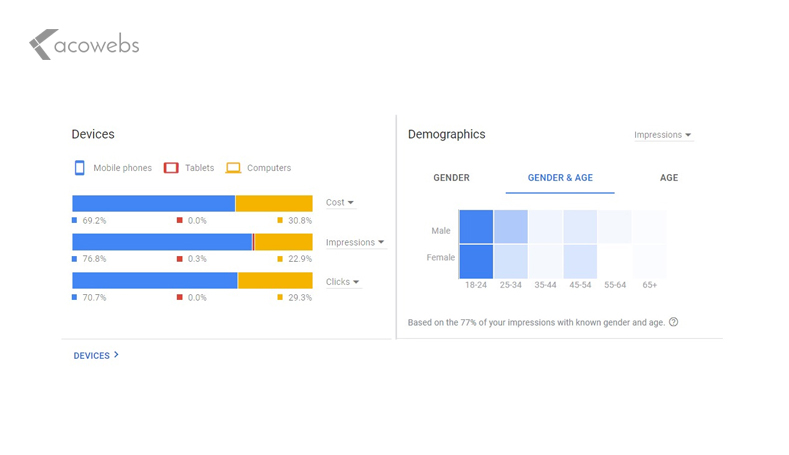Image resolution: width=789 pixels, height=455 pixels.
Task: Open the Clicks metric dropdown
Action: coord(343,282)
